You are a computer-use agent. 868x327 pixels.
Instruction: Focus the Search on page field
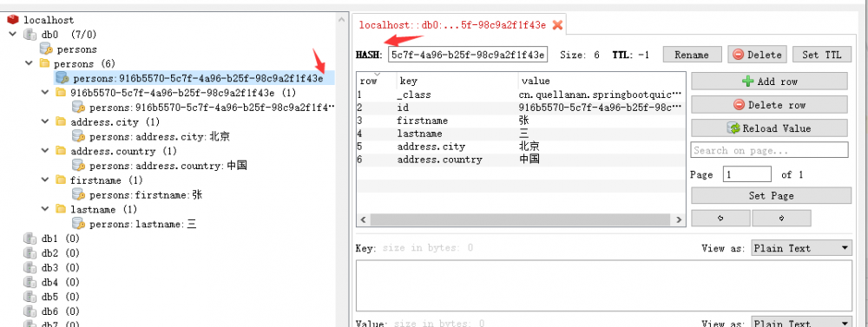pos(769,150)
